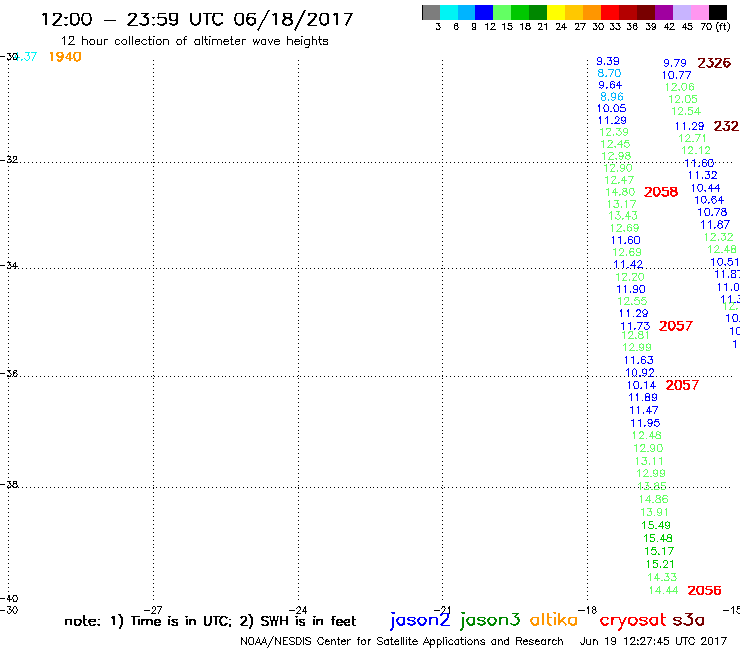Select the red 2058 time label

661,192
